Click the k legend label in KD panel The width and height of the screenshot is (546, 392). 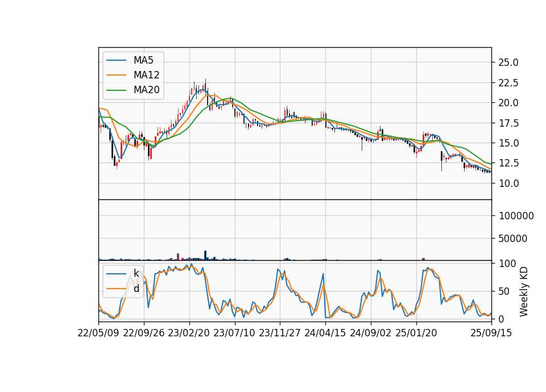[x=136, y=273]
